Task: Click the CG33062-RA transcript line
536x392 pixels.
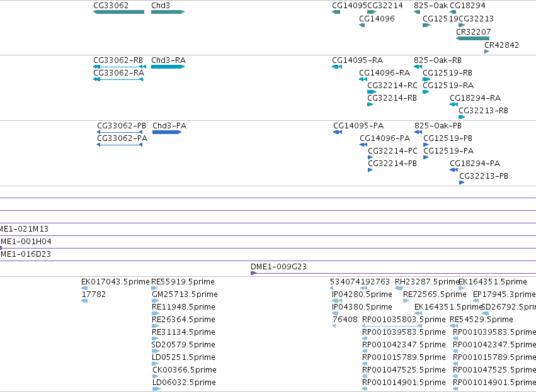Action: 118,79
